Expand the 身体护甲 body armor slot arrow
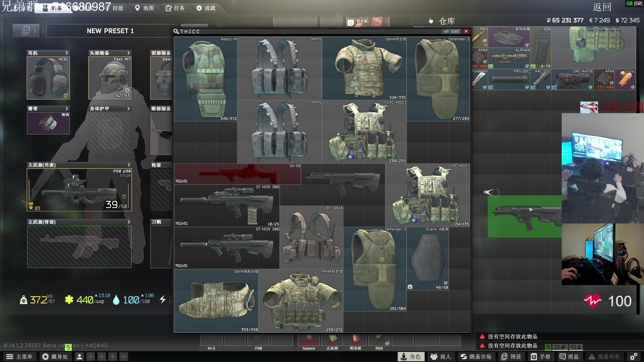Viewport: 644px width, 362px height. click(128, 109)
